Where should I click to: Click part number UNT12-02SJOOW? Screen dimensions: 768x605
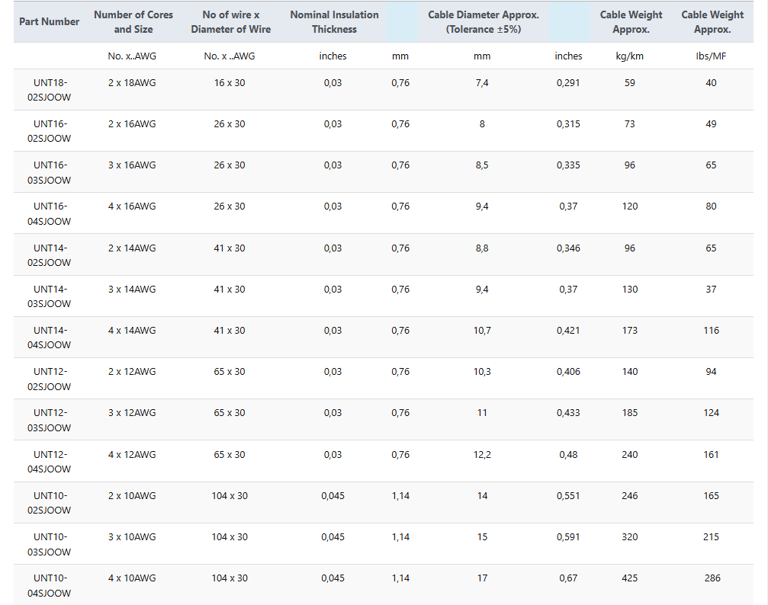[49, 379]
